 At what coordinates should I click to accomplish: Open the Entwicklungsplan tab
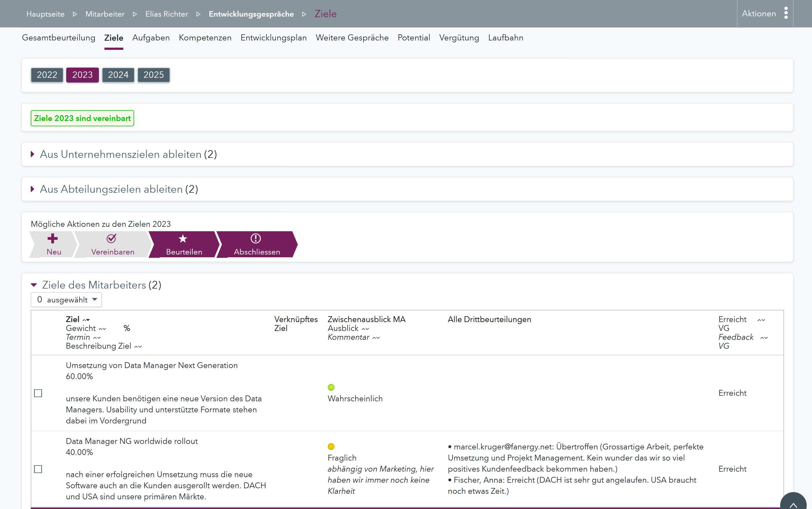(273, 38)
